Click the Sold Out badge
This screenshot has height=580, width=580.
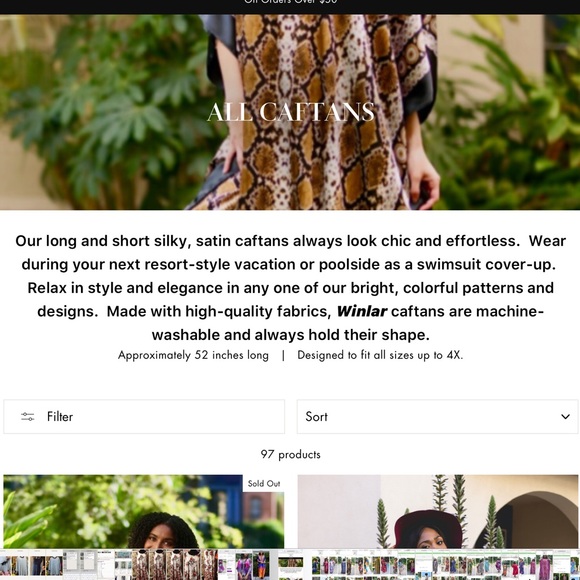tap(263, 483)
